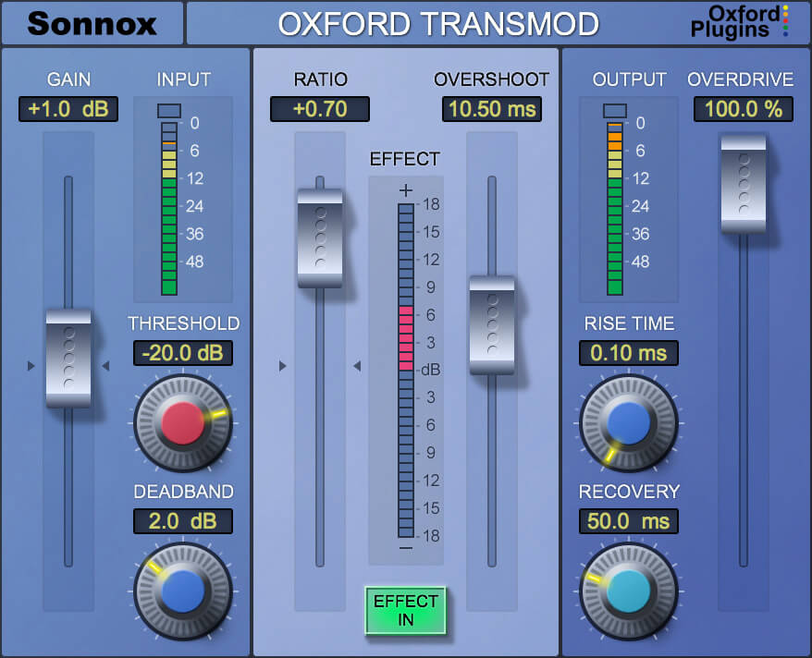Click the Sonnox brand logo
812x658 pixels.
click(92, 23)
